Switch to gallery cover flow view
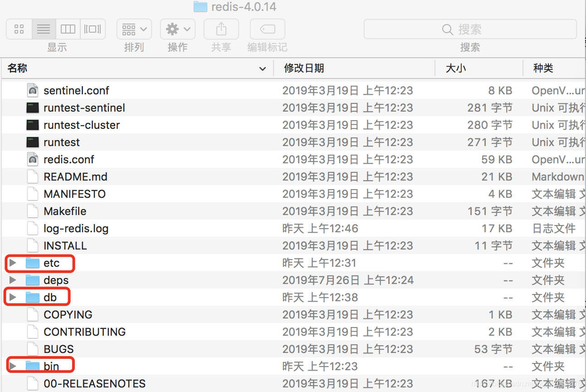Image resolution: width=586 pixels, height=392 pixels. [x=93, y=29]
